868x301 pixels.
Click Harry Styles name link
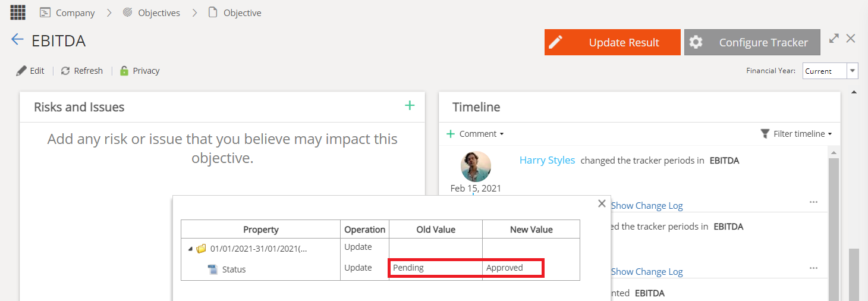[x=547, y=160]
